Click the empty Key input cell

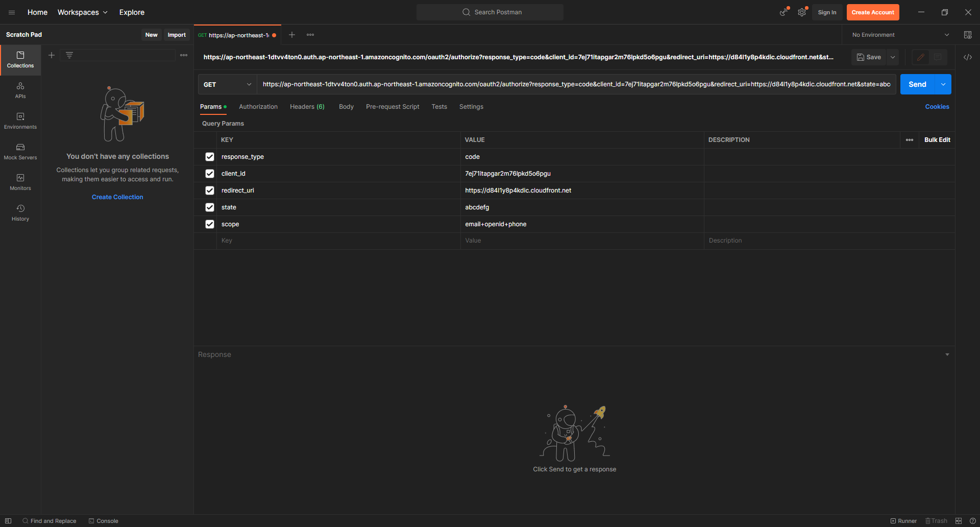click(x=338, y=241)
